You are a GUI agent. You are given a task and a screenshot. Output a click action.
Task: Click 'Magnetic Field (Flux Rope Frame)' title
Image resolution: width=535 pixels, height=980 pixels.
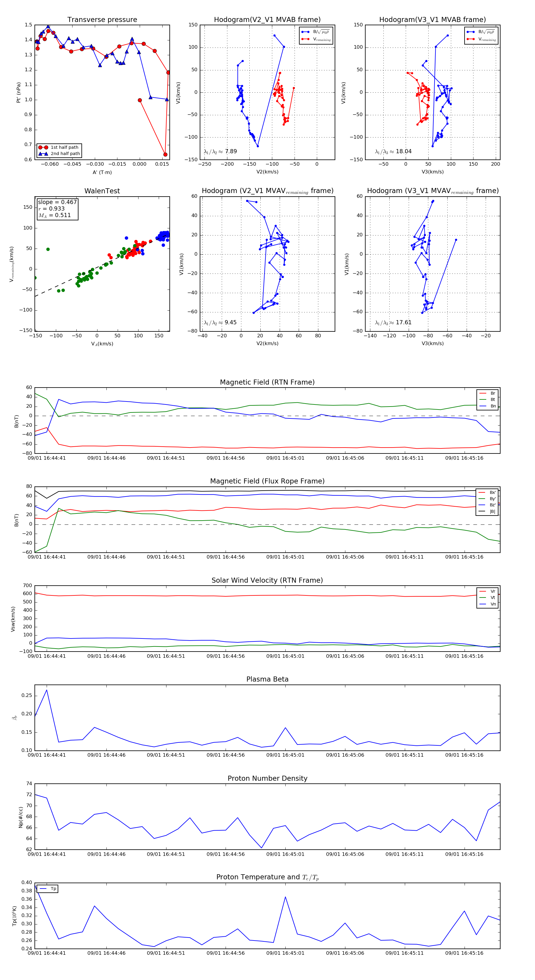[x=267, y=481]
